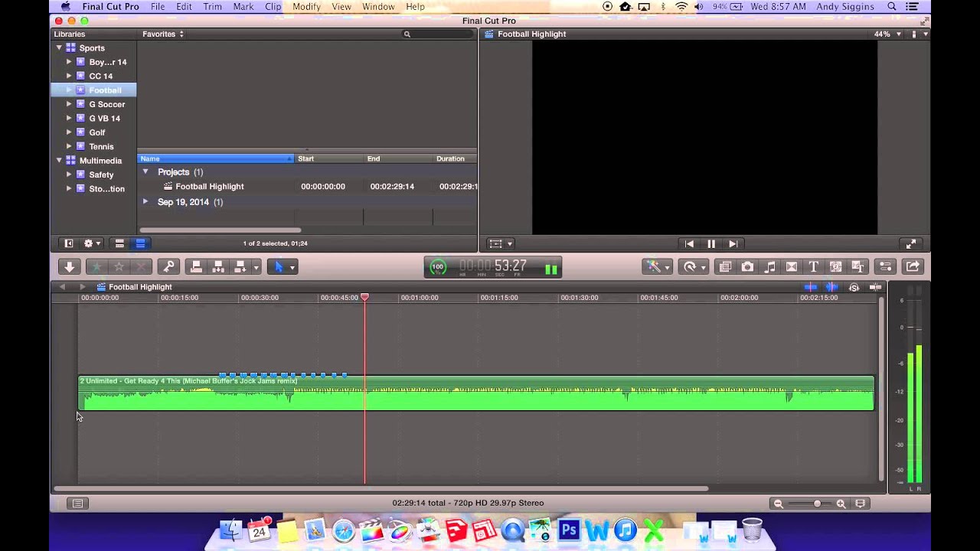Toggle audio skimming in the timeline
980x551 pixels.
pyautogui.click(x=831, y=287)
